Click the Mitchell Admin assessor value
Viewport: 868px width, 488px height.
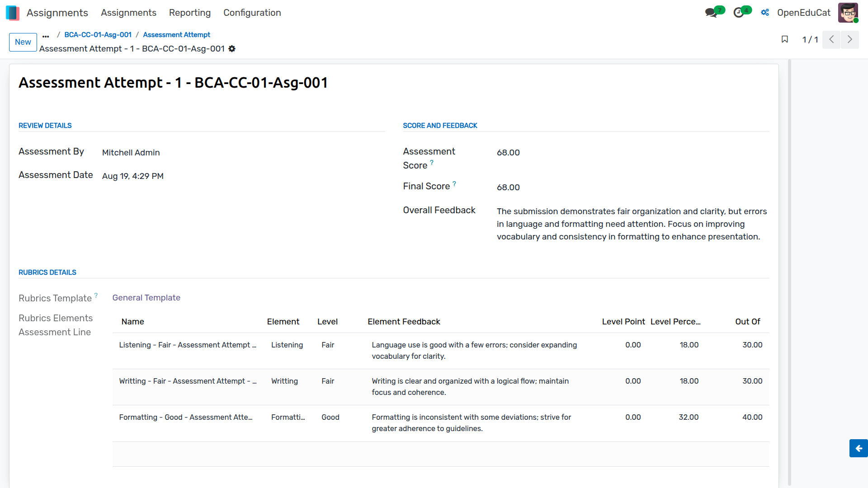tap(131, 153)
